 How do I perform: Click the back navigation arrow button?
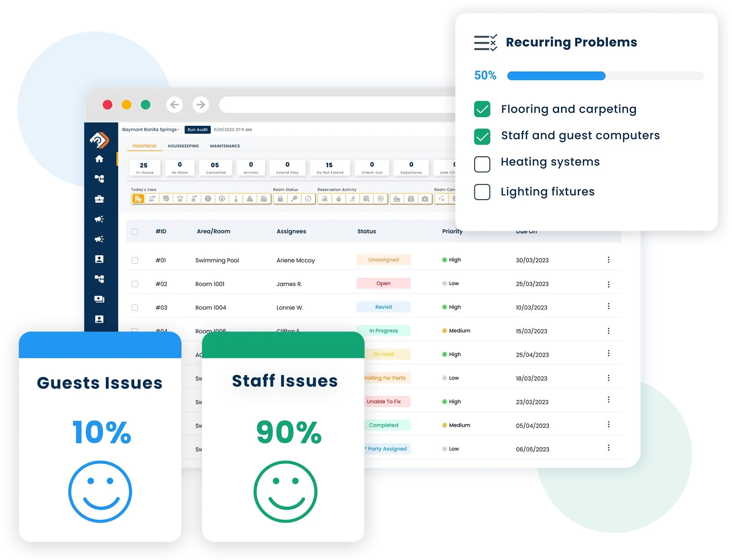pyautogui.click(x=178, y=104)
